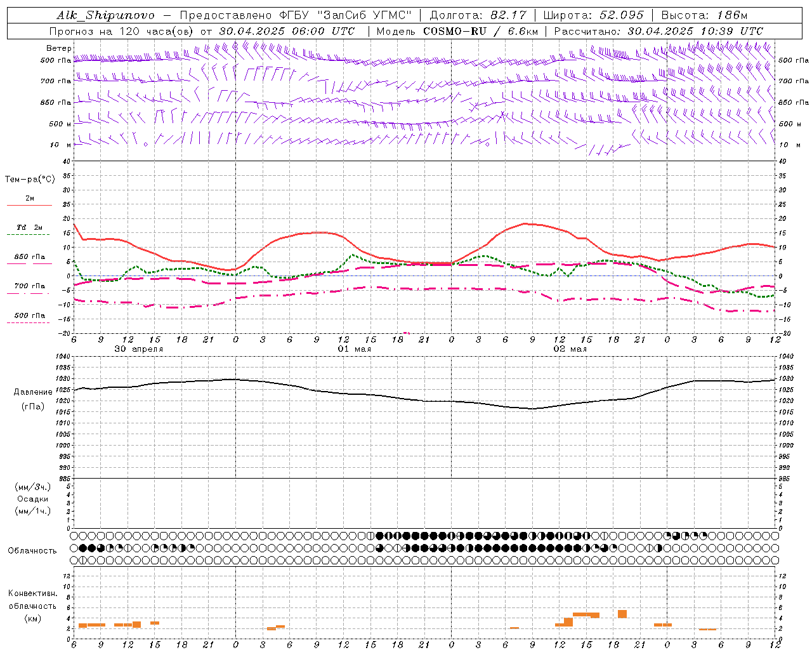Click the tallest orange convective bar on 02 мая

point(622,614)
